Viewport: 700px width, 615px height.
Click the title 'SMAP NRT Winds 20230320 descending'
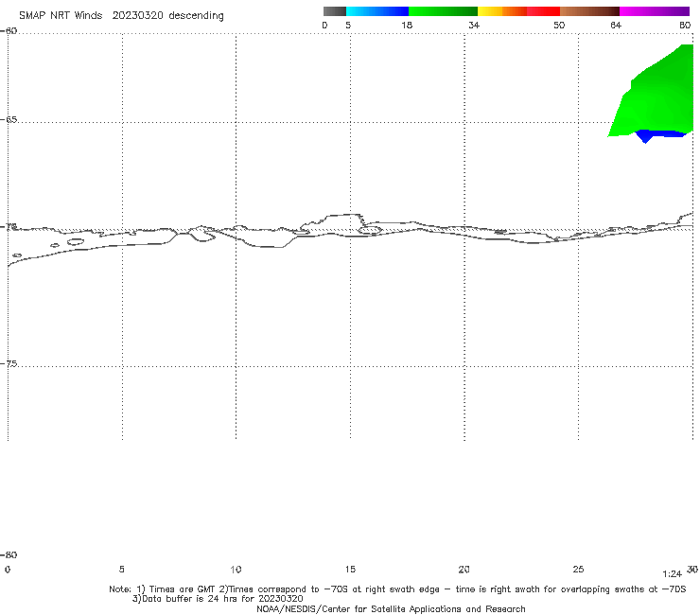(121, 16)
